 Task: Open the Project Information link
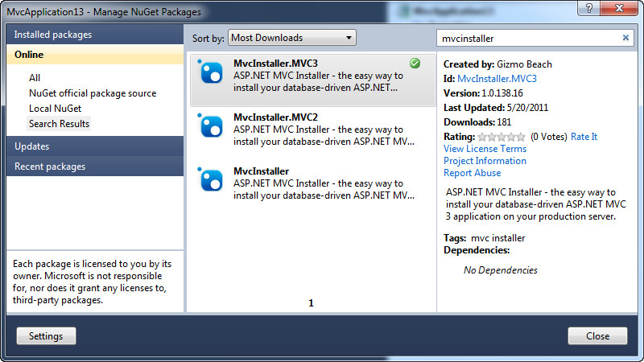(485, 160)
